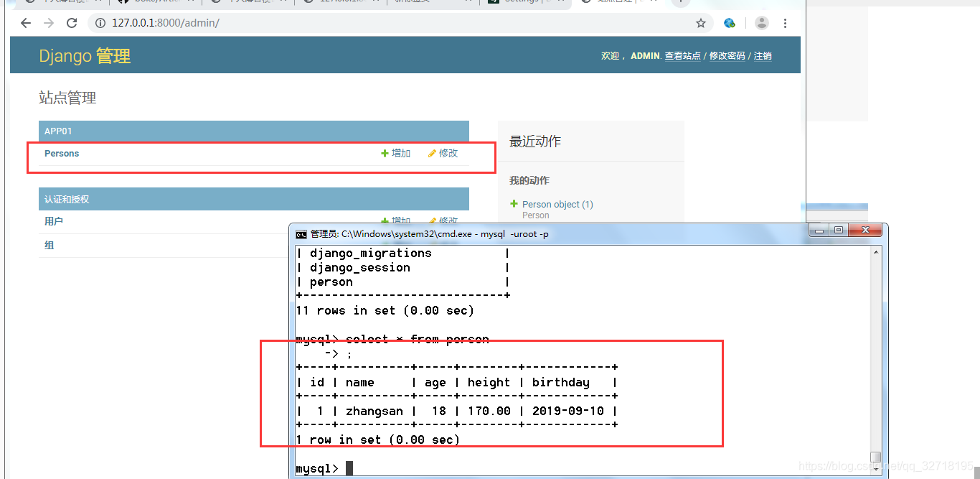Click 增加 in the Persons row

(x=396, y=153)
